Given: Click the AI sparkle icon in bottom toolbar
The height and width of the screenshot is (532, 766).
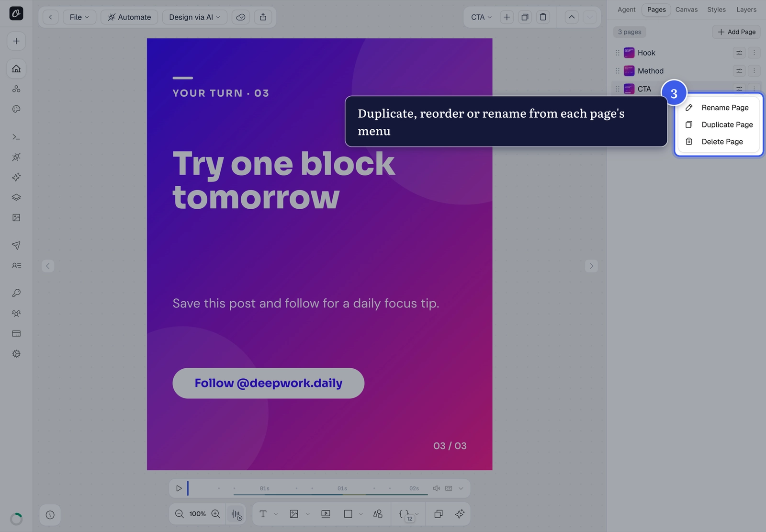Looking at the screenshot, I should point(460,514).
